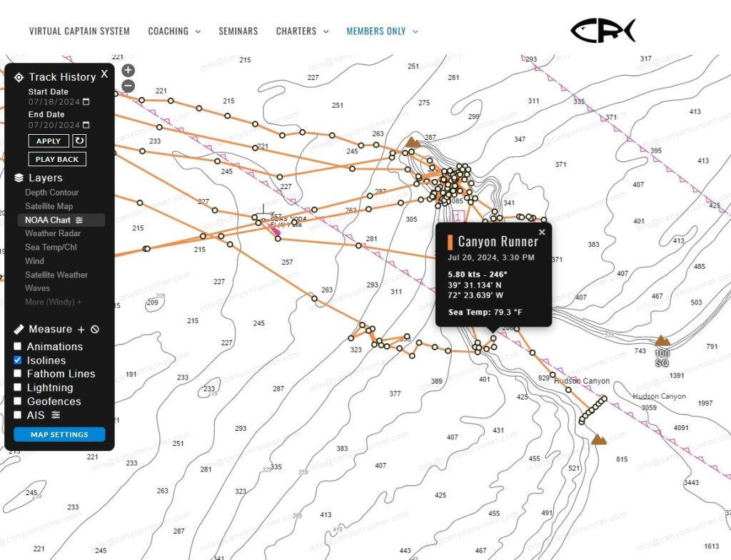Uncheck the Isolines checkbox
The width and height of the screenshot is (731, 560).
[18, 360]
